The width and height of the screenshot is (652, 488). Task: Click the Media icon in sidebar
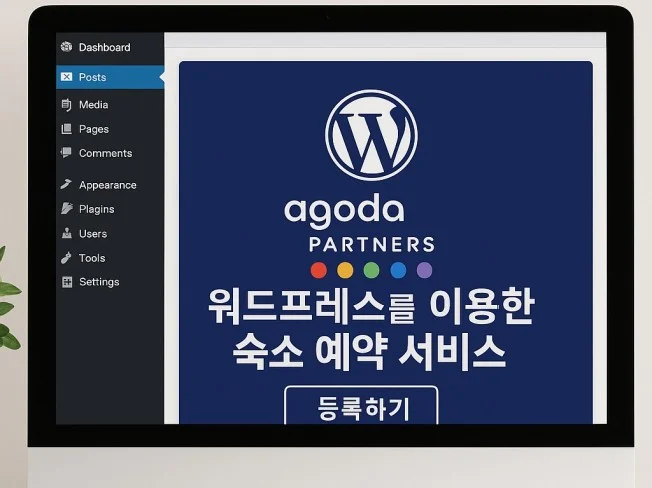(66, 104)
